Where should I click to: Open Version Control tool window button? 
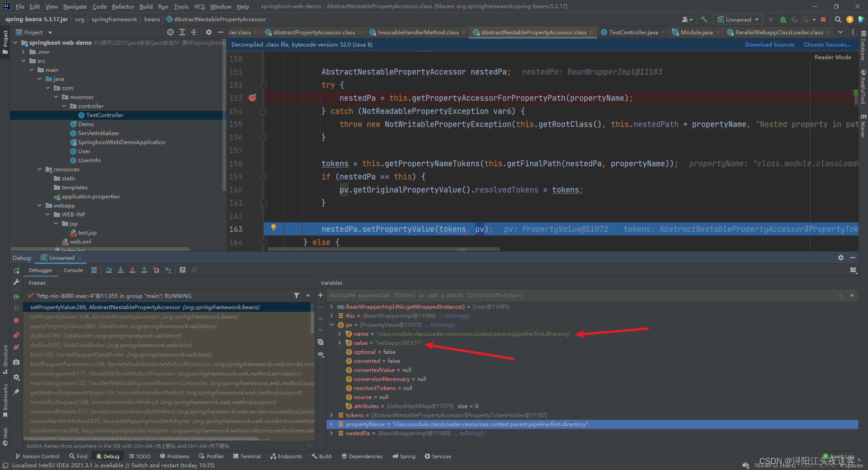point(37,456)
